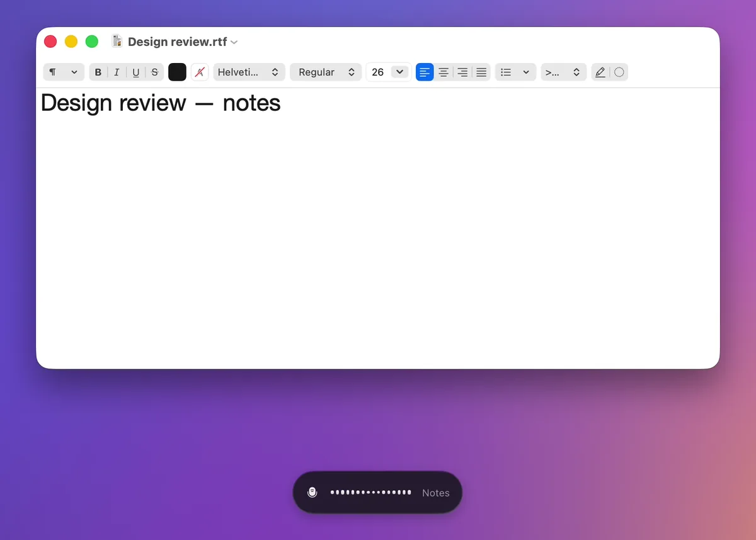Justify the text

tap(481, 72)
